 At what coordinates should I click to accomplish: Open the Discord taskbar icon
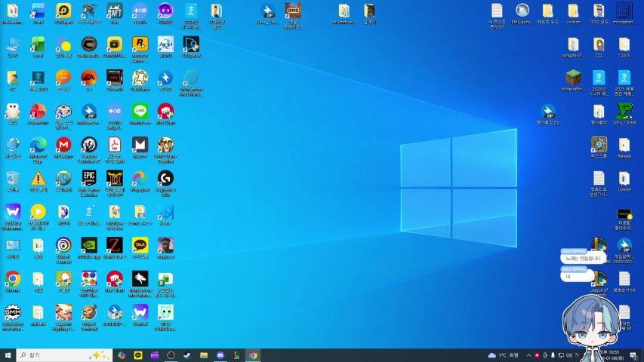tap(220, 354)
